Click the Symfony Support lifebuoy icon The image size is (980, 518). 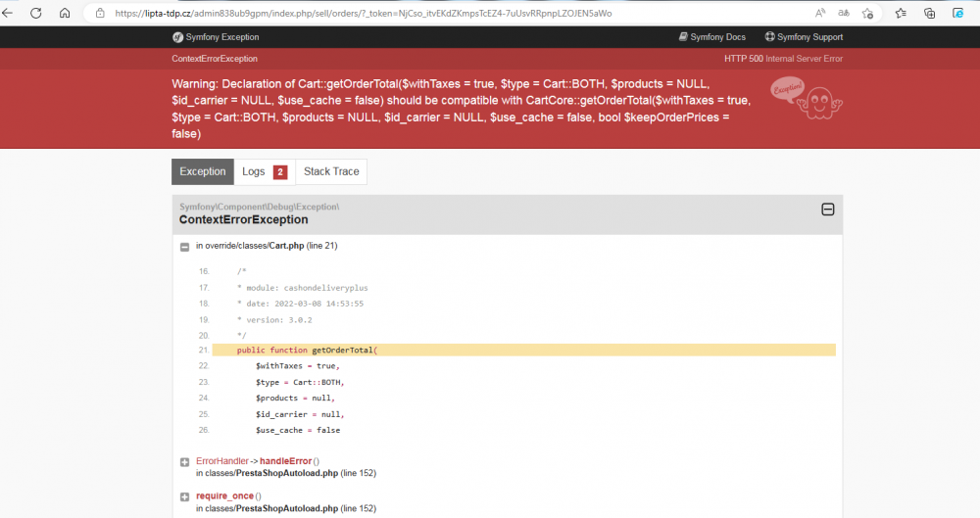(x=770, y=37)
